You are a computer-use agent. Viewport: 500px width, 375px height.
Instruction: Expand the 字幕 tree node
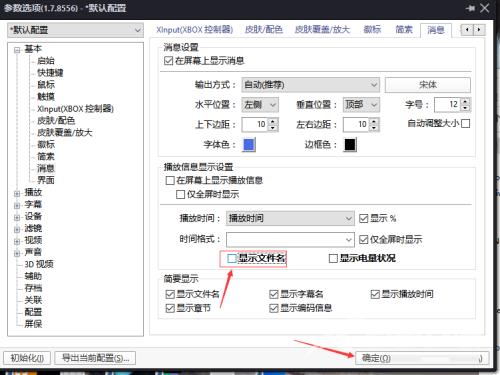click(17, 205)
